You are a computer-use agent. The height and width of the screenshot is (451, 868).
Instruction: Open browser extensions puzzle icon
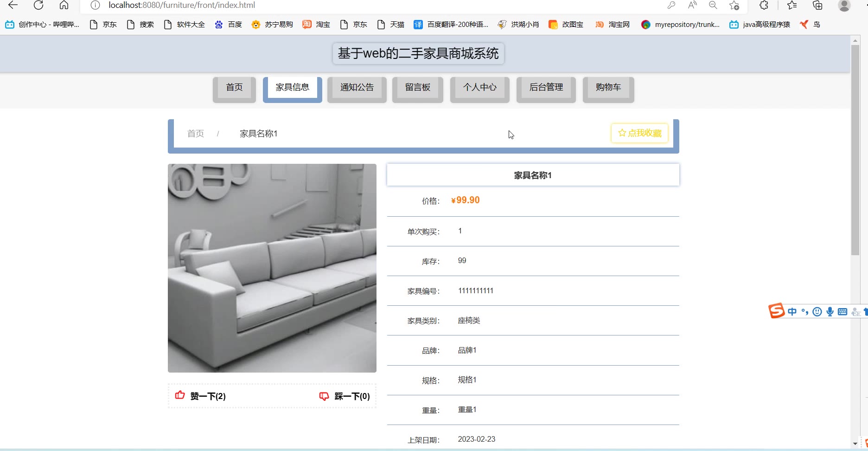coord(764,5)
